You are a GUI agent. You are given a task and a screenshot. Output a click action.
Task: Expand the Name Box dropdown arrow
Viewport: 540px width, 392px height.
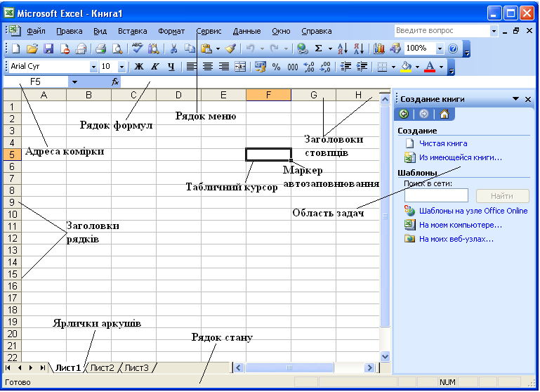74,82
